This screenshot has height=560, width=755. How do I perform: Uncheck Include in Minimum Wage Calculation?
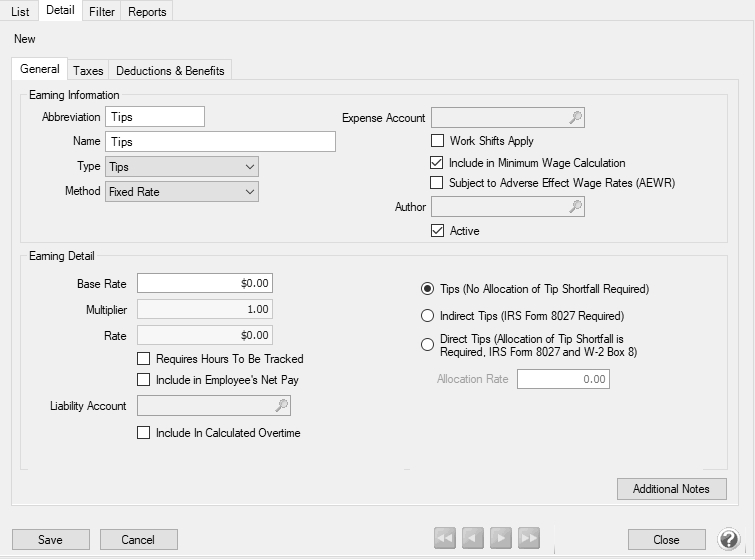[437, 163]
